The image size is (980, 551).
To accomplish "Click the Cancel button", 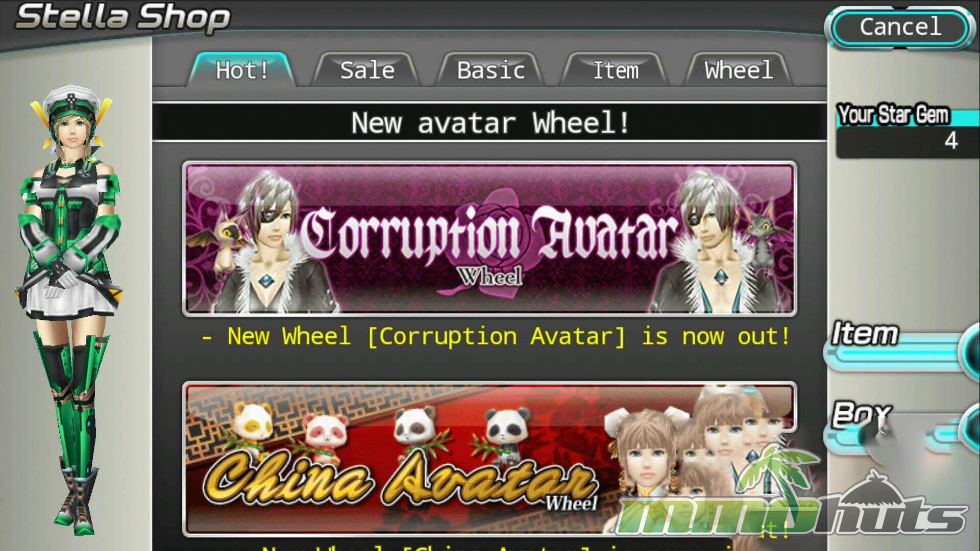I will [900, 27].
